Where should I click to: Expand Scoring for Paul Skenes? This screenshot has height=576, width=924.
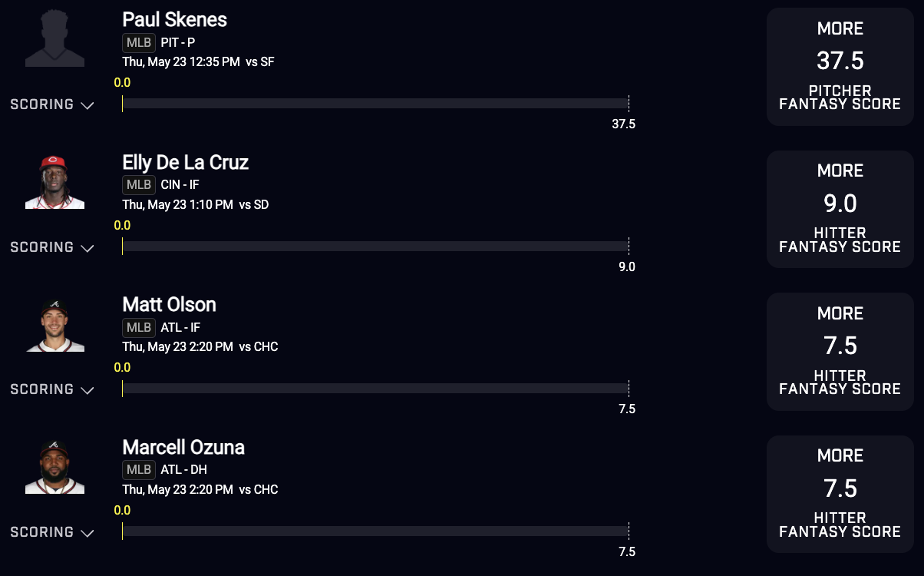(x=51, y=104)
